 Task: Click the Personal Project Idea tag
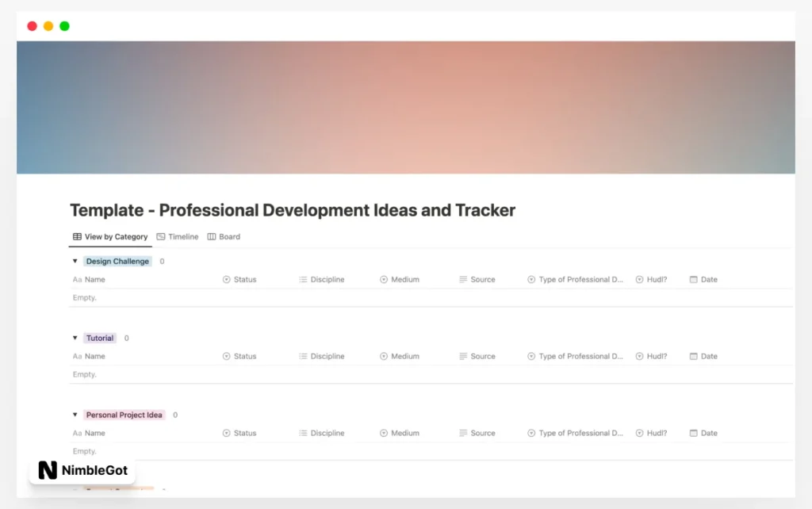tap(124, 415)
